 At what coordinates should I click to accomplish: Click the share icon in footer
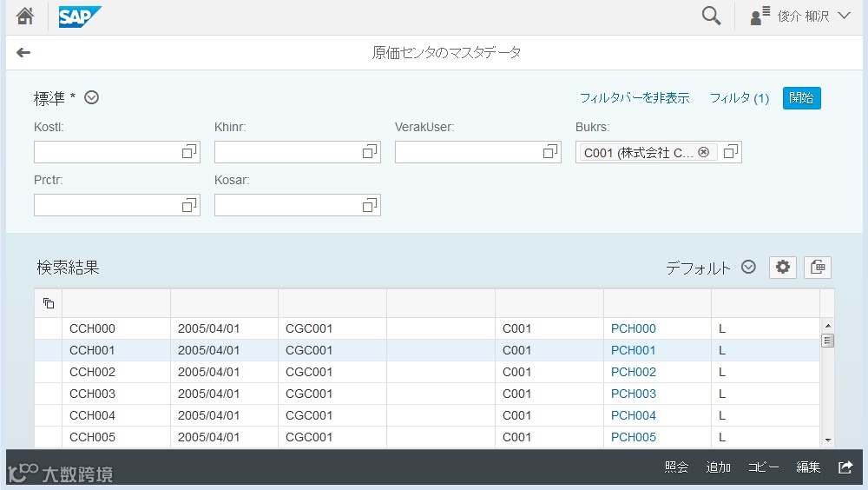tap(845, 467)
